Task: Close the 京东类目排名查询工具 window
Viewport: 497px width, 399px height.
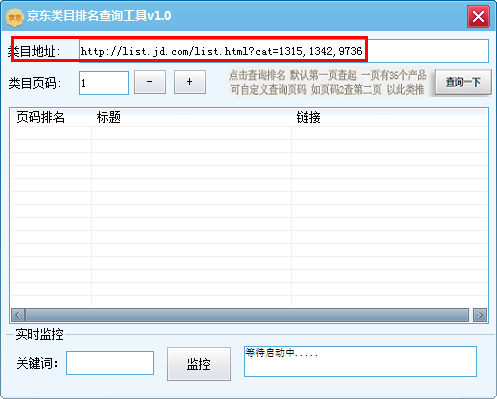Action: [478, 16]
